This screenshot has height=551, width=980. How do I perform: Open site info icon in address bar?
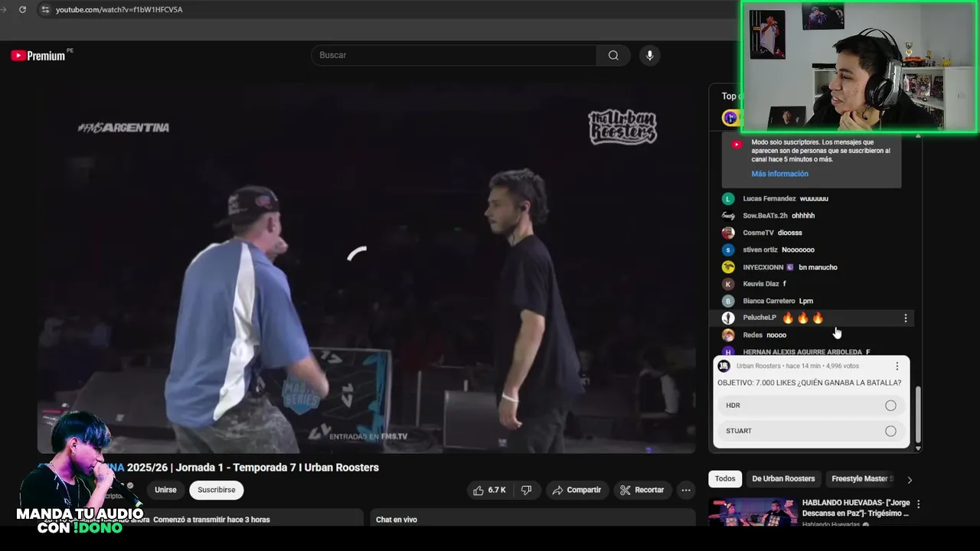point(45,9)
